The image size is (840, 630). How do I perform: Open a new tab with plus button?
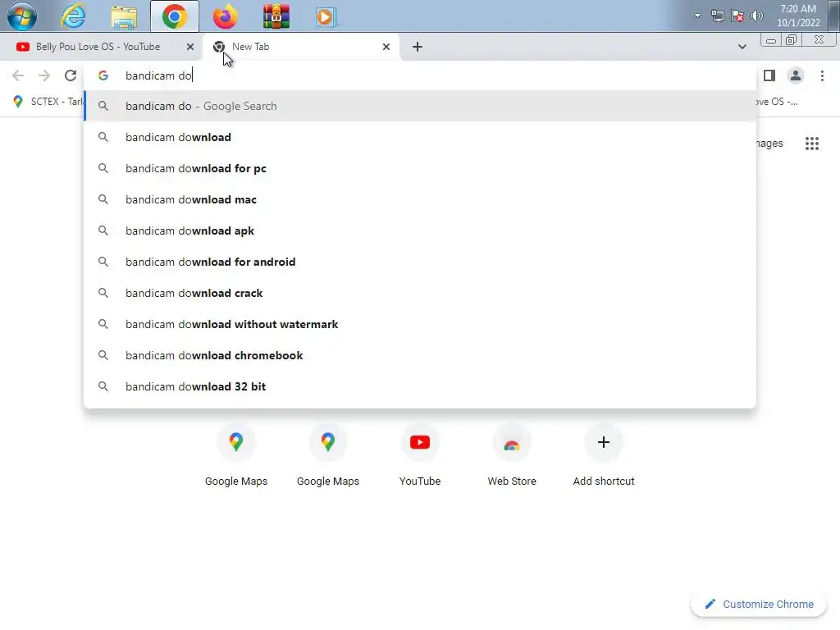(418, 47)
